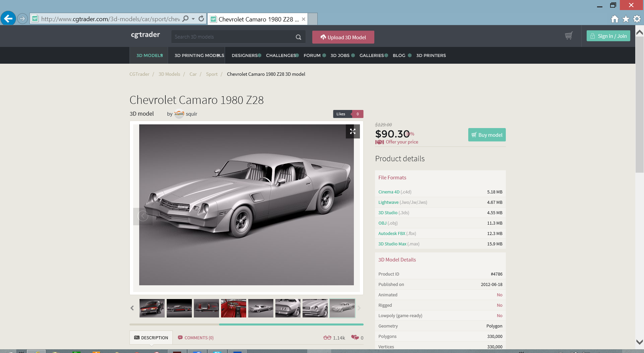Open the favorites star icon

pyautogui.click(x=626, y=19)
